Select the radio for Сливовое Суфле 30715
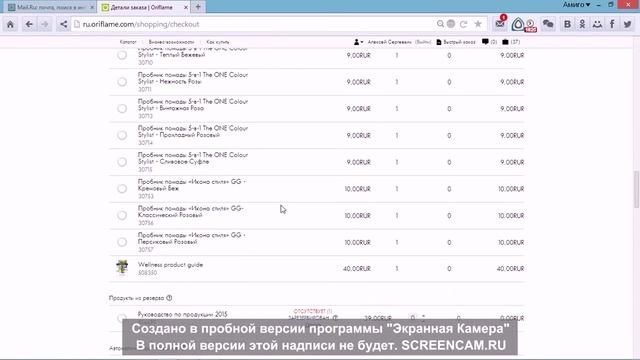 click(122, 162)
